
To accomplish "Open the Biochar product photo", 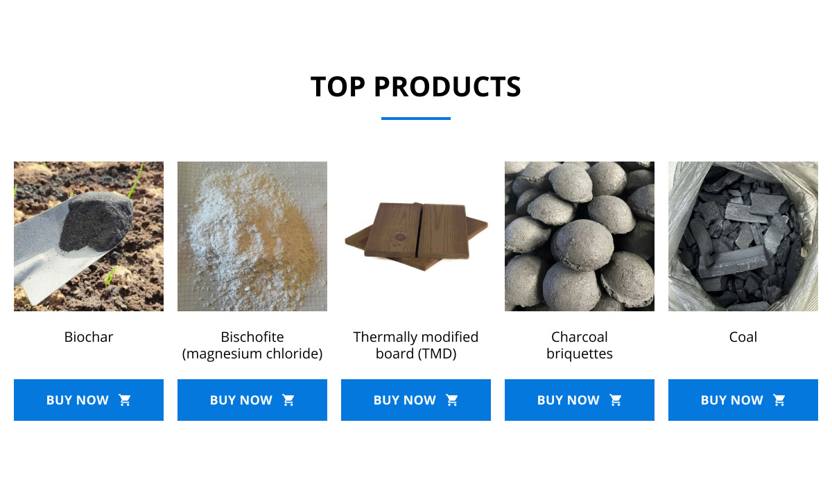I will pyautogui.click(x=89, y=236).
